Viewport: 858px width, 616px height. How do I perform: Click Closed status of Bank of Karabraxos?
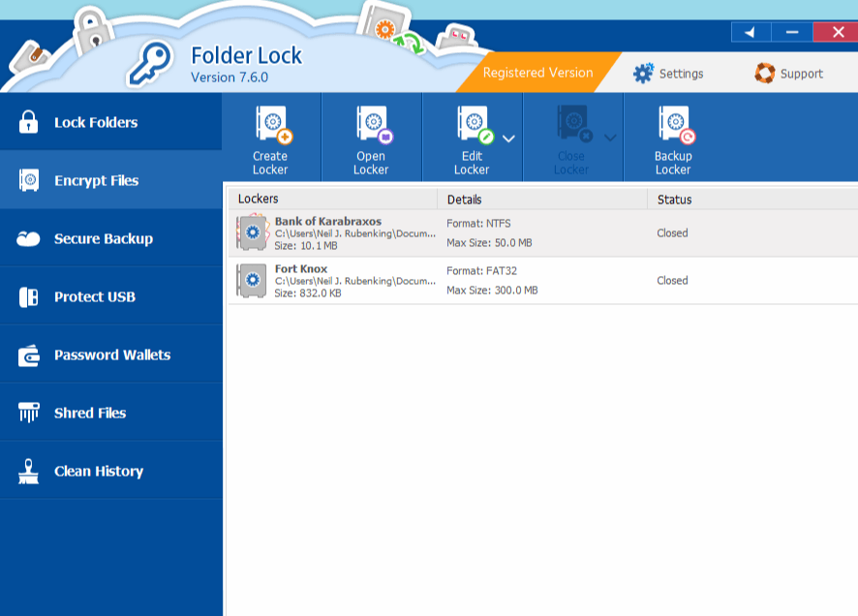[x=672, y=233]
